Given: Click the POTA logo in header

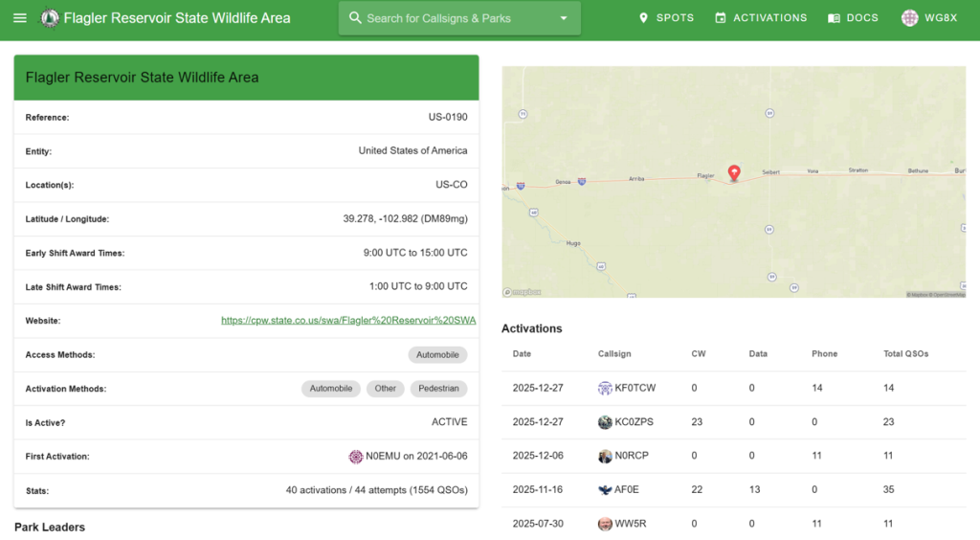Looking at the screenshot, I should [x=49, y=18].
